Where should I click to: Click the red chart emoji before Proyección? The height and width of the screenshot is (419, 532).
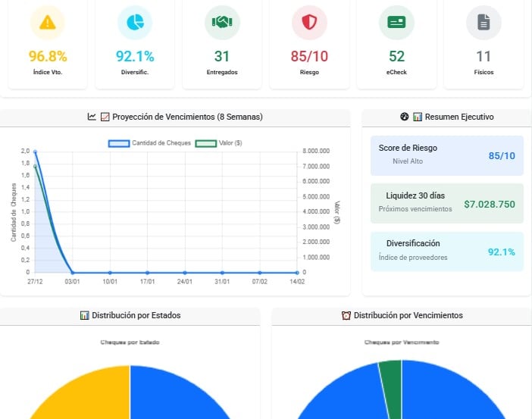click(x=105, y=117)
